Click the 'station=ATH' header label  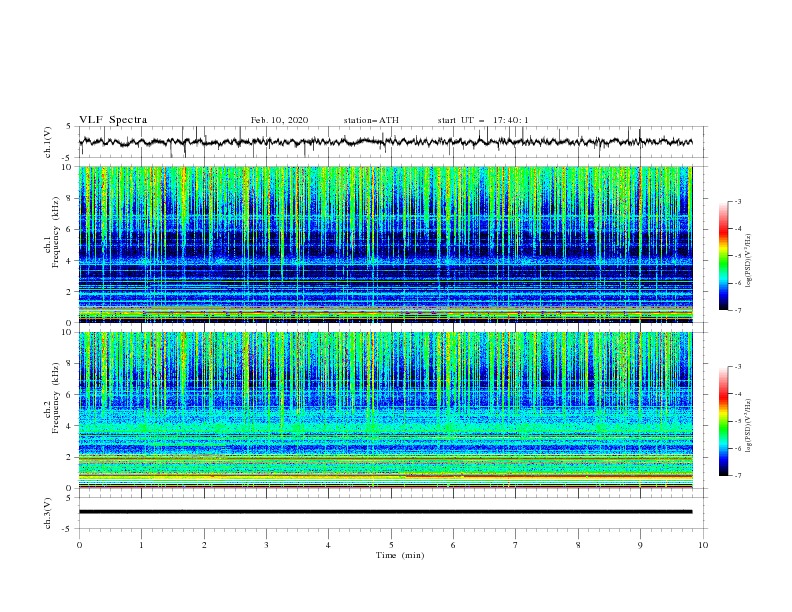point(371,120)
